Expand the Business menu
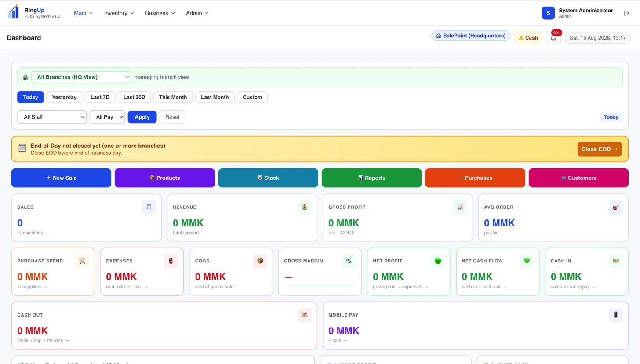This screenshot has width=640, height=364. 160,13
